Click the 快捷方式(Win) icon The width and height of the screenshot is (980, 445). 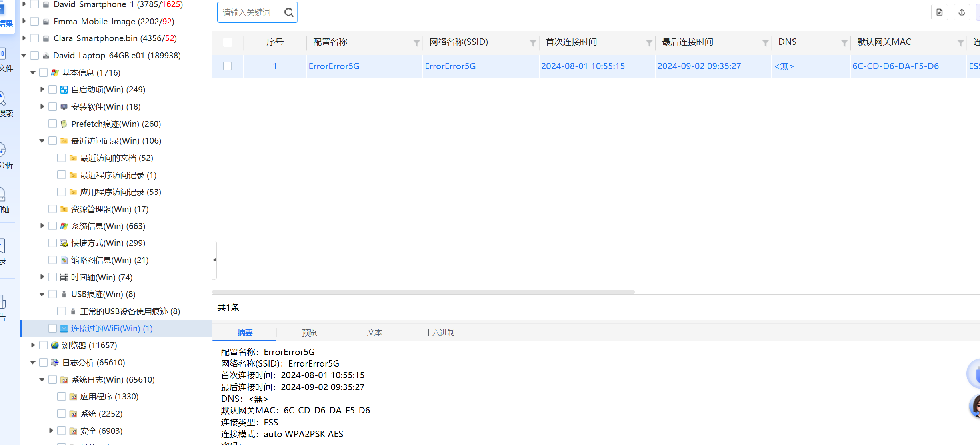pos(64,243)
